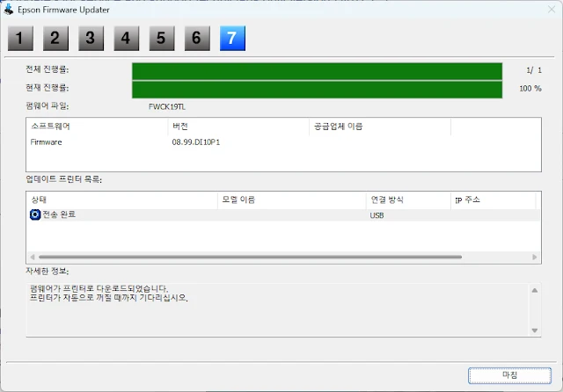Click the 현재 진행률 progress bar
Viewport: 563px width, 392px height.
pyautogui.click(x=317, y=89)
